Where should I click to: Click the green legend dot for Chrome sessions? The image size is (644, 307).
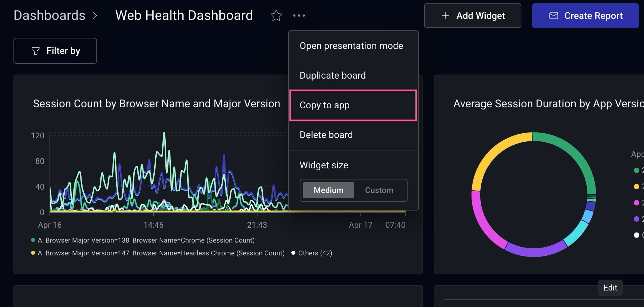click(32, 240)
